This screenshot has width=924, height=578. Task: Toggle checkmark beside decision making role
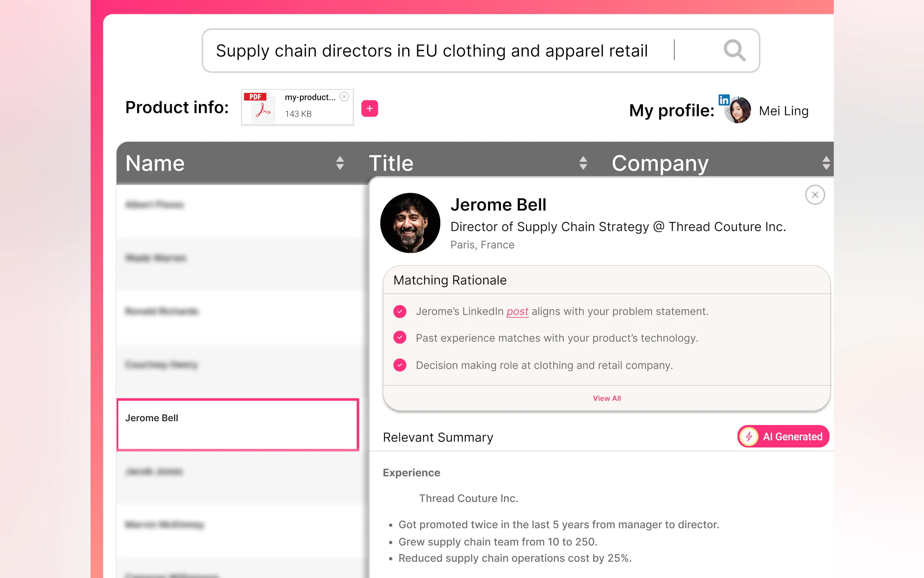tap(399, 365)
